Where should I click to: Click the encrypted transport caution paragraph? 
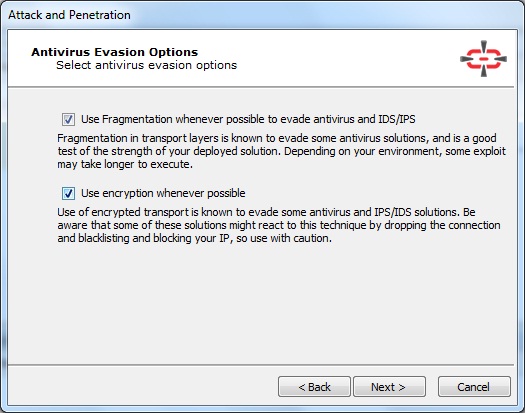tap(279, 225)
